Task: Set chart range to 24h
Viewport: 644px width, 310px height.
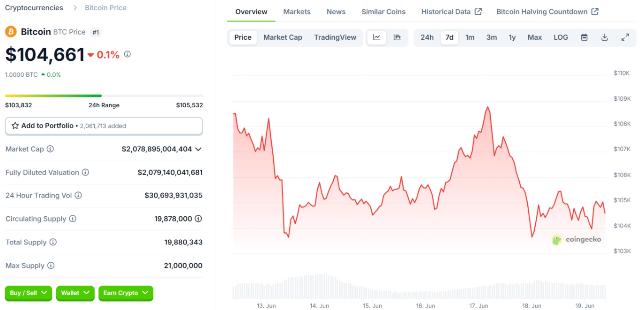Action: 427,37
